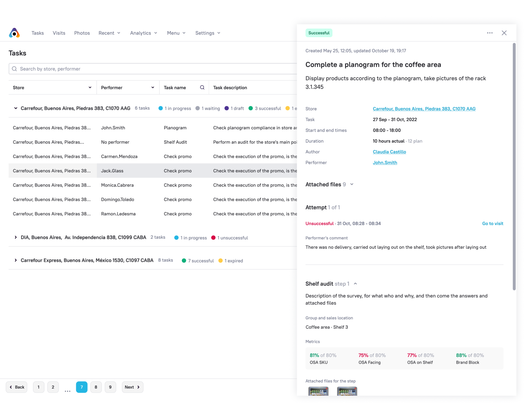Viewport: 525px width, 420px height.
Task: Open the Analytics menu
Action: tap(143, 33)
